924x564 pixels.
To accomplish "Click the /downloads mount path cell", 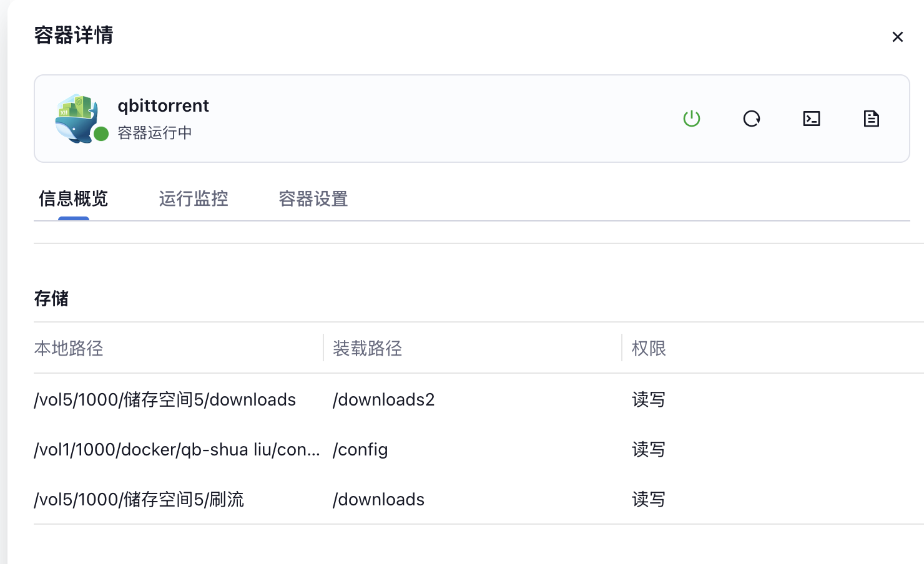I will [378, 499].
